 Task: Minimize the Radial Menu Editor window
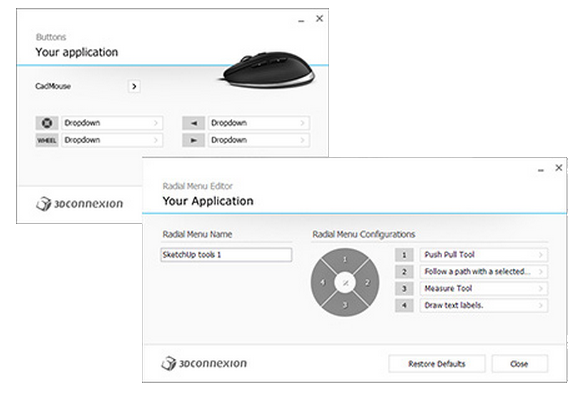(541, 170)
